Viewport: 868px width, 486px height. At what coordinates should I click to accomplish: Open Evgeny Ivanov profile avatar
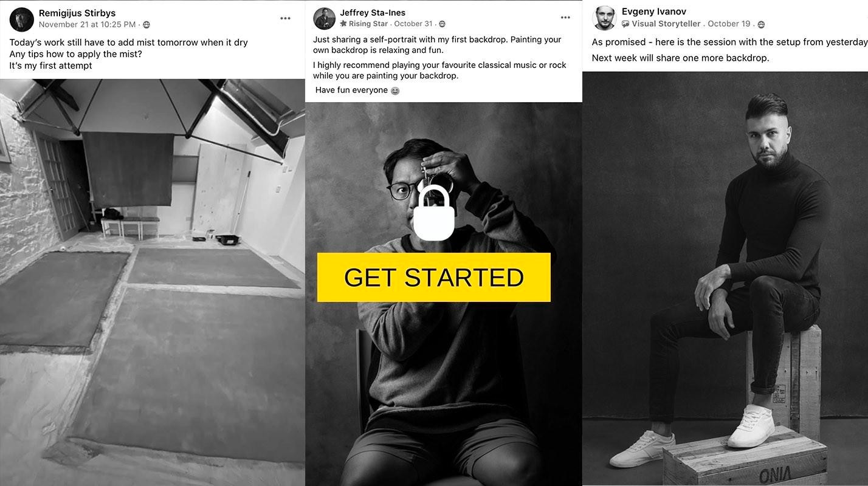coord(604,18)
